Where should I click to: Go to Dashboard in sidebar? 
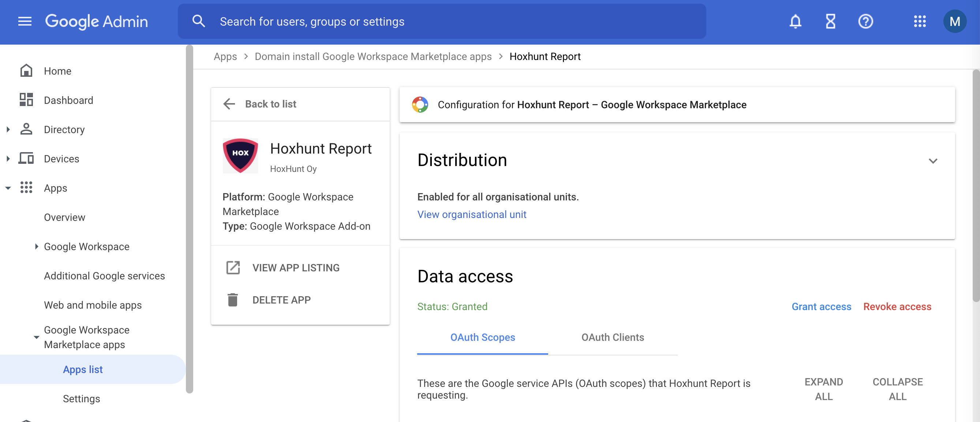pyautogui.click(x=68, y=100)
